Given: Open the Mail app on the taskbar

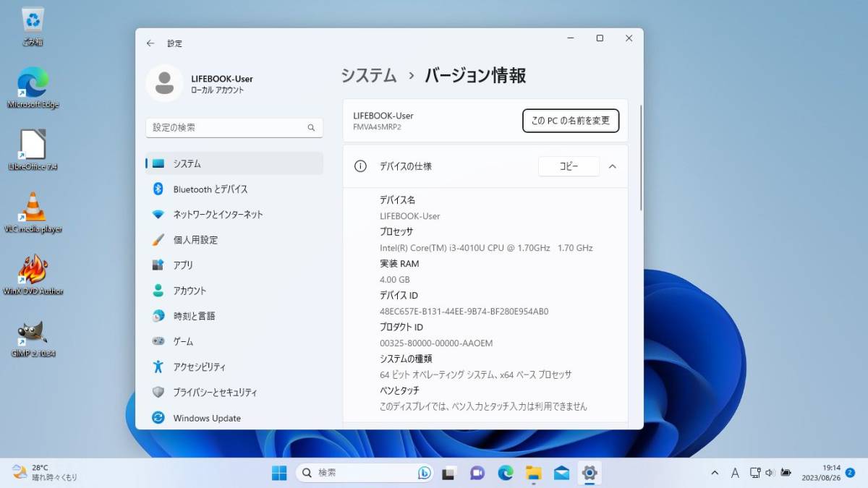Looking at the screenshot, I should coord(561,473).
